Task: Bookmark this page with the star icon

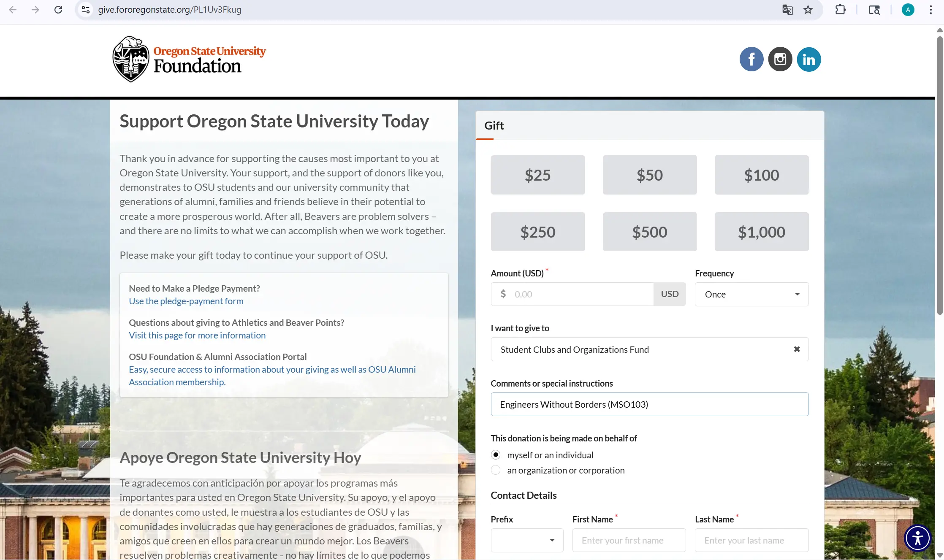Action: pyautogui.click(x=808, y=10)
